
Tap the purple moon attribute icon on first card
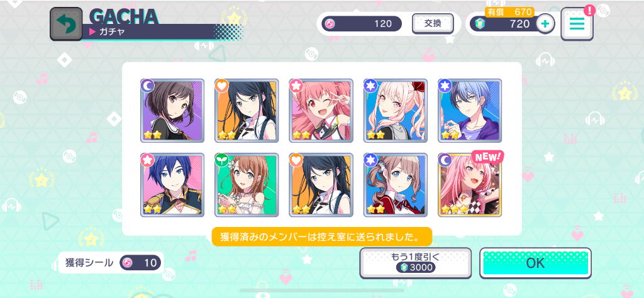pos(147,86)
